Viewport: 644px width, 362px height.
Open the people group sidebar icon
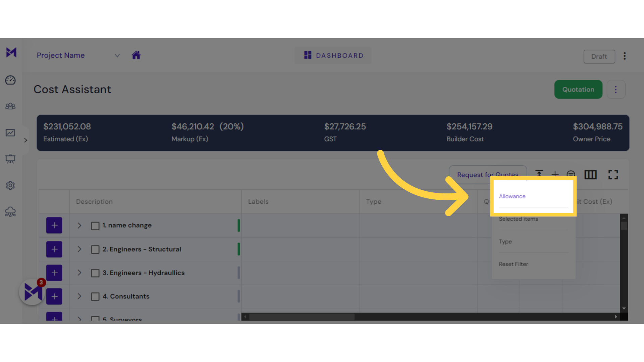(x=10, y=106)
